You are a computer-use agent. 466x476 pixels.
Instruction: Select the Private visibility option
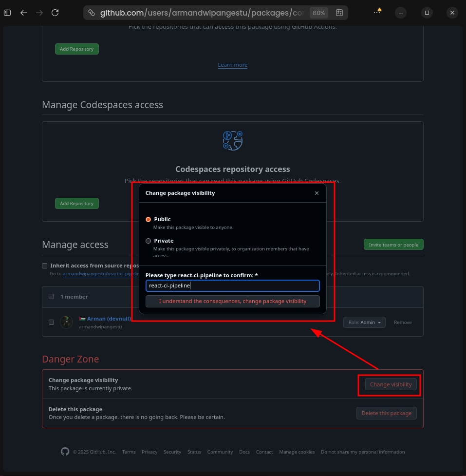[x=148, y=241]
